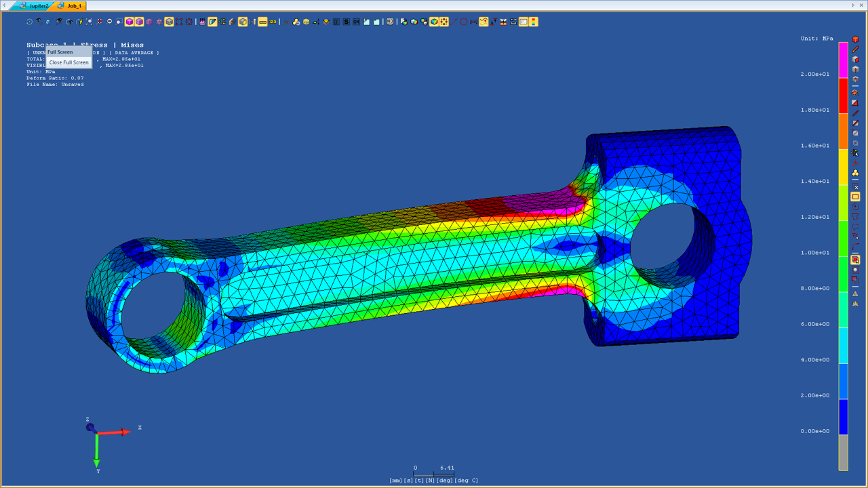Click the rotate view icon in toolbar

tap(29, 22)
